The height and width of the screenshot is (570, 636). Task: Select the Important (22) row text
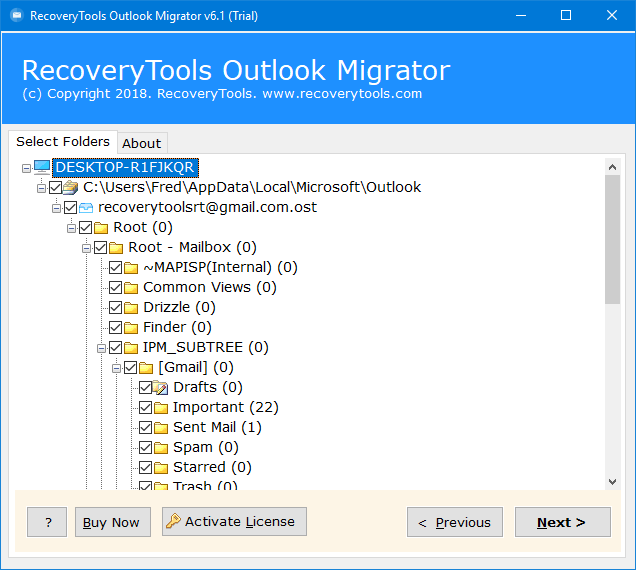226,407
